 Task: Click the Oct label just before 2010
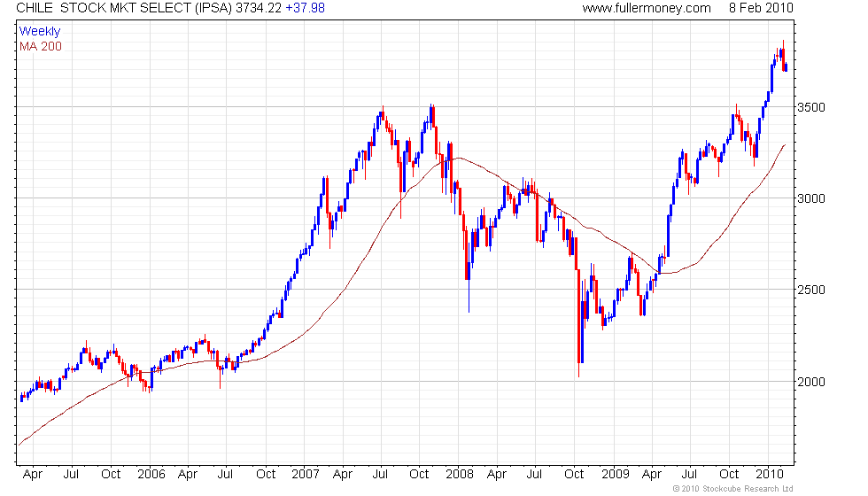point(729,475)
